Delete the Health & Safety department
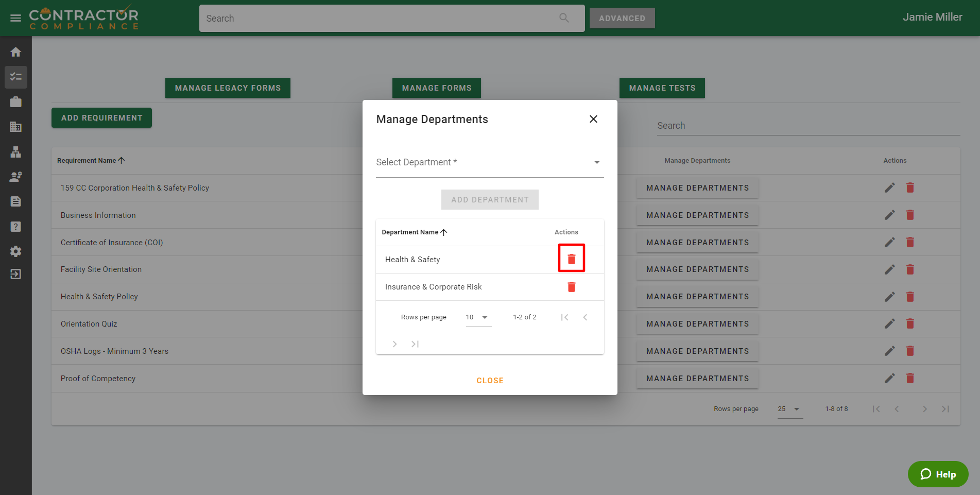Viewport: 980px width, 495px height. 571,259
